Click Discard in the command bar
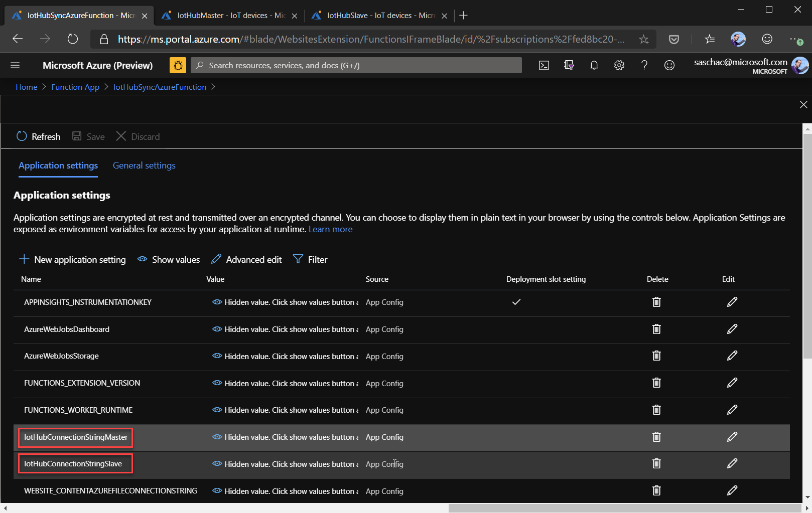 (x=138, y=136)
